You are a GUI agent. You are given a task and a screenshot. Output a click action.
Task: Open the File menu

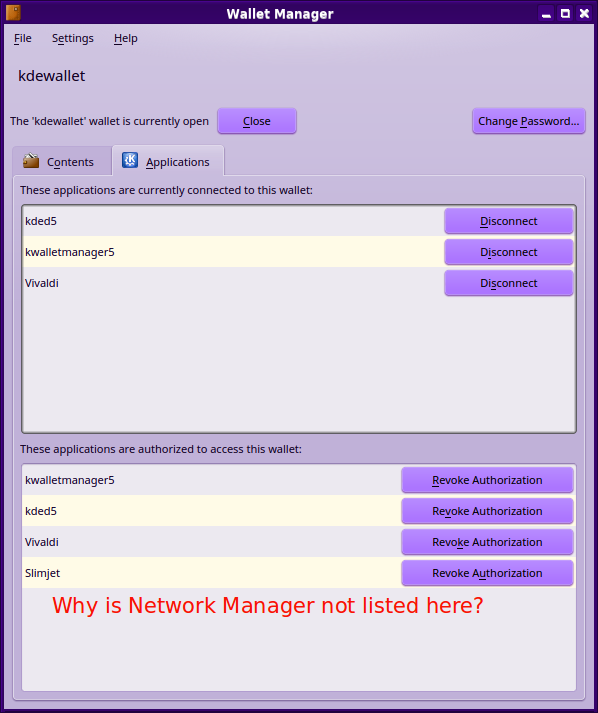(23, 38)
